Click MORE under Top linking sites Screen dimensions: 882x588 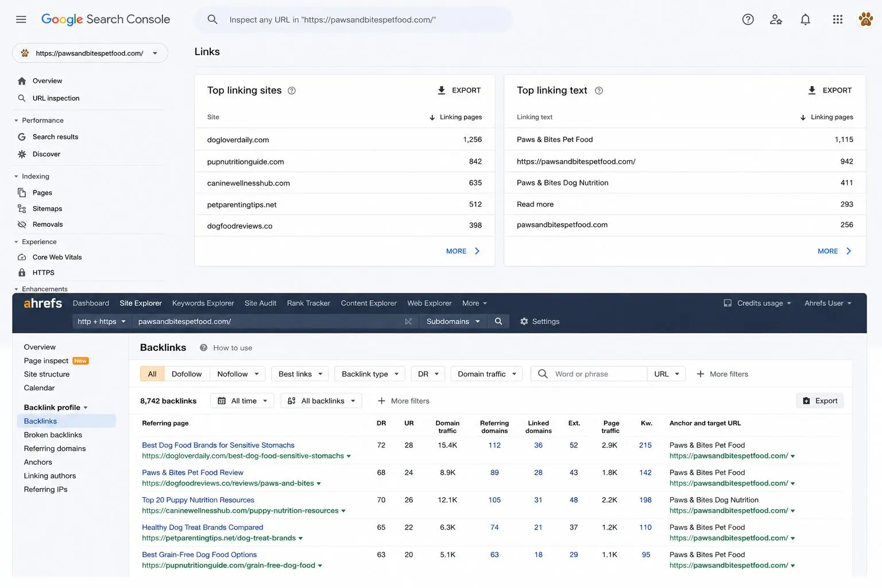coord(463,251)
